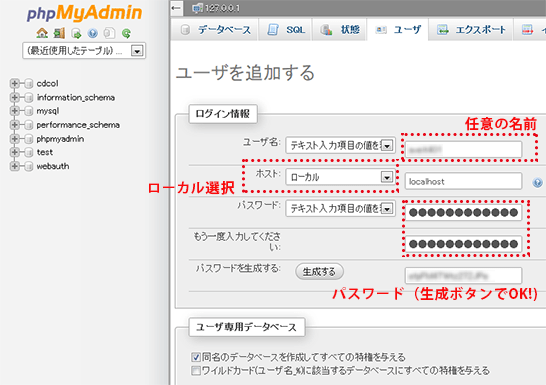Click database icon beside phpmyadmin

click(29, 139)
